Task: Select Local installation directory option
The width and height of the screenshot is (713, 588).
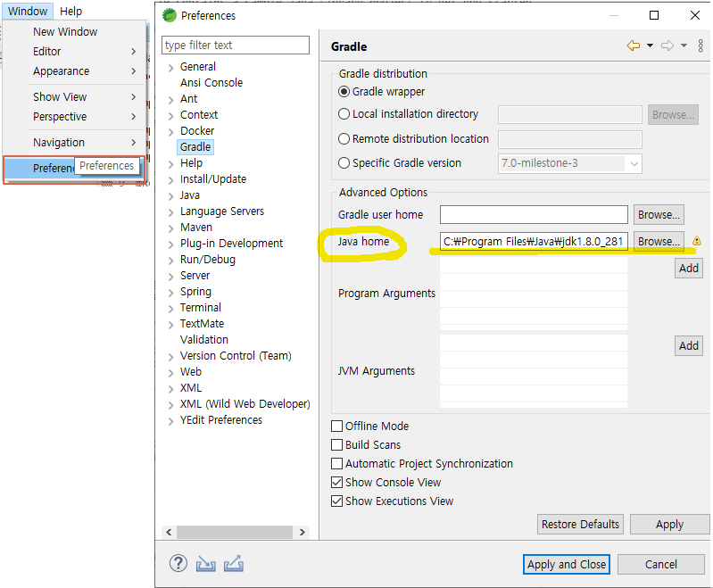Action: click(344, 113)
